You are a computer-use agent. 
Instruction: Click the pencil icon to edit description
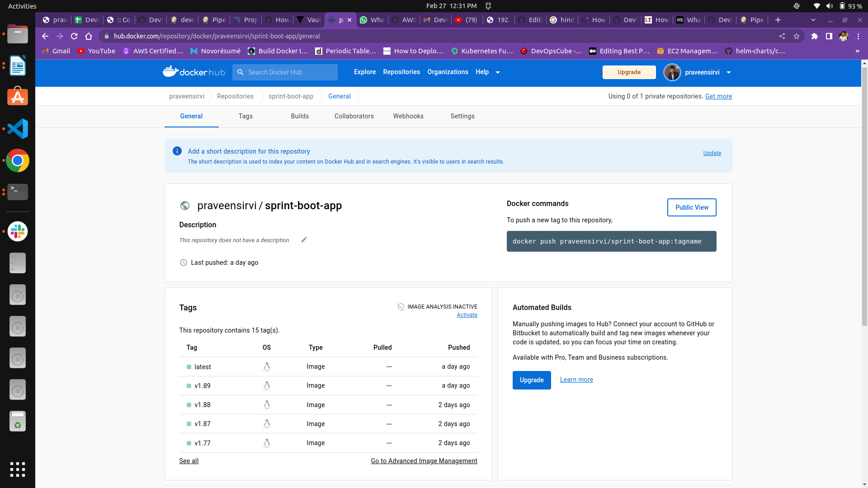click(304, 240)
